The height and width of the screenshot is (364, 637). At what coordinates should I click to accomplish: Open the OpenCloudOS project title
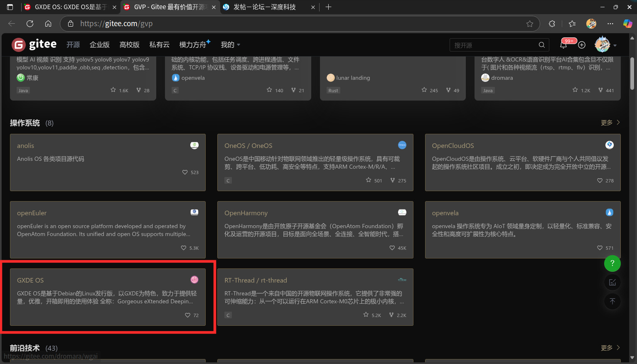(x=453, y=145)
